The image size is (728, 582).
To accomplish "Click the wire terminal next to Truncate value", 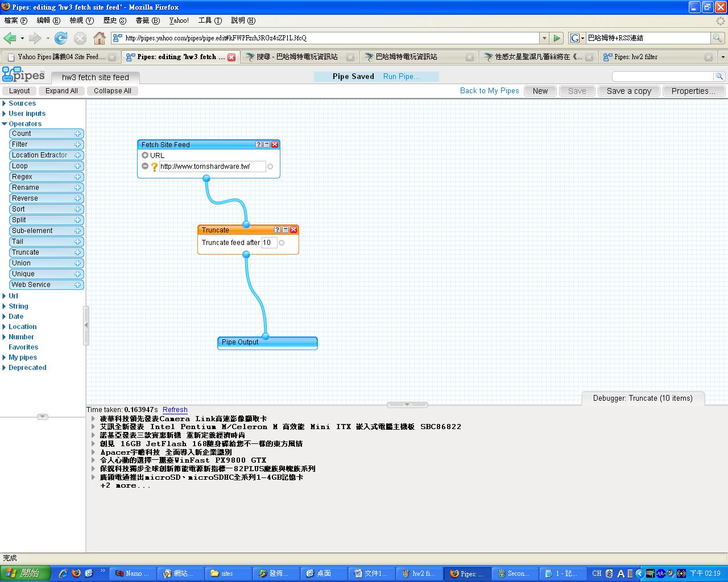I will pyautogui.click(x=282, y=243).
